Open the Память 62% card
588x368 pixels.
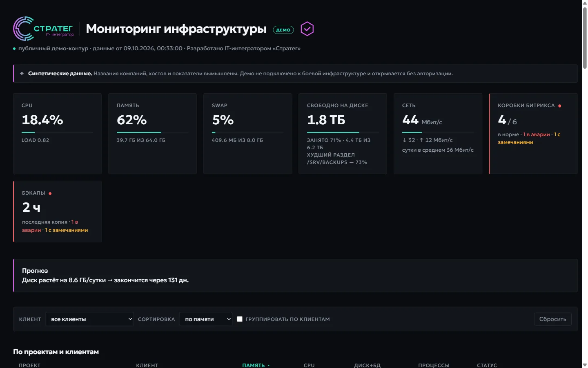[x=153, y=134]
